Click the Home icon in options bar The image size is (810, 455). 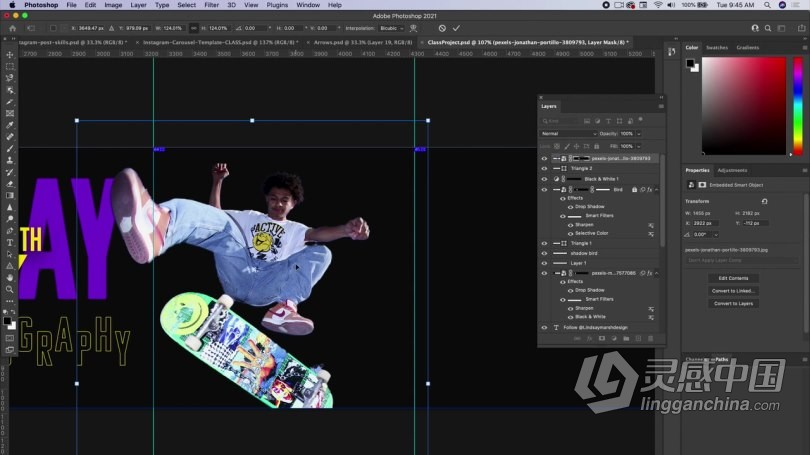tap(10, 28)
